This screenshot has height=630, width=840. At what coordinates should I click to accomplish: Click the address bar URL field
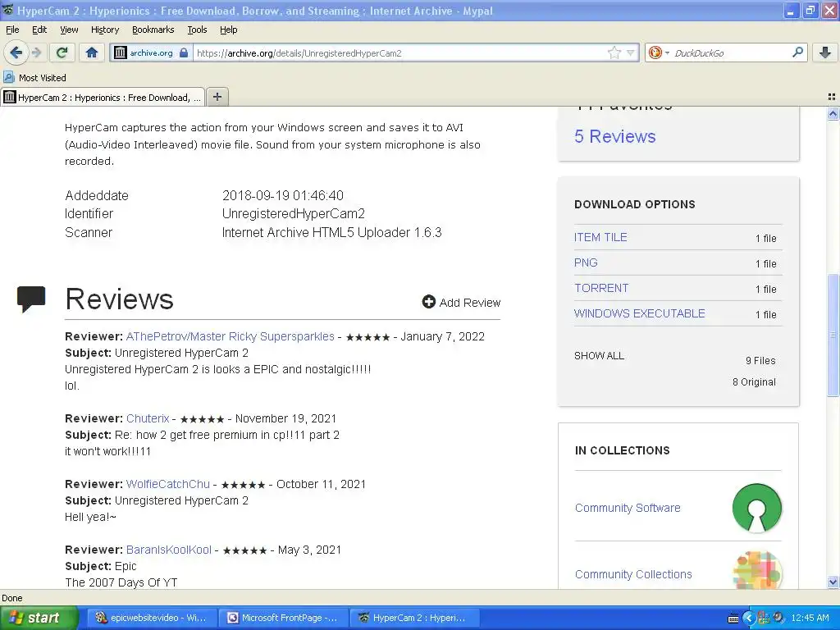pyautogui.click(x=399, y=52)
